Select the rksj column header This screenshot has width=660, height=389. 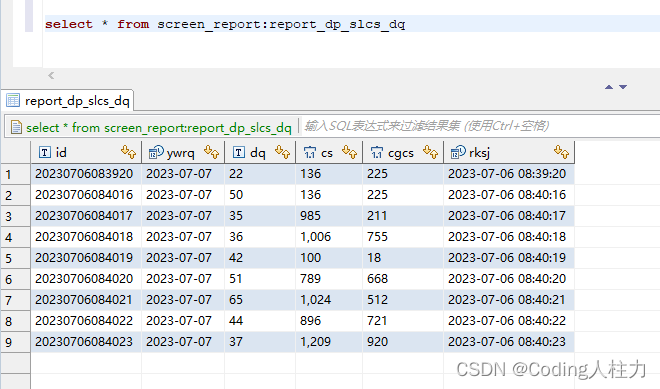(509, 152)
